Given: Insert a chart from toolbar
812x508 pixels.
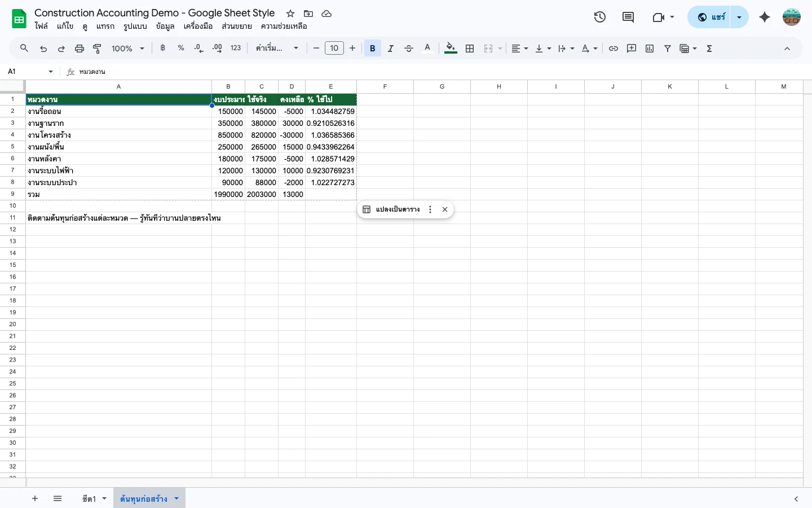Looking at the screenshot, I should [x=650, y=49].
